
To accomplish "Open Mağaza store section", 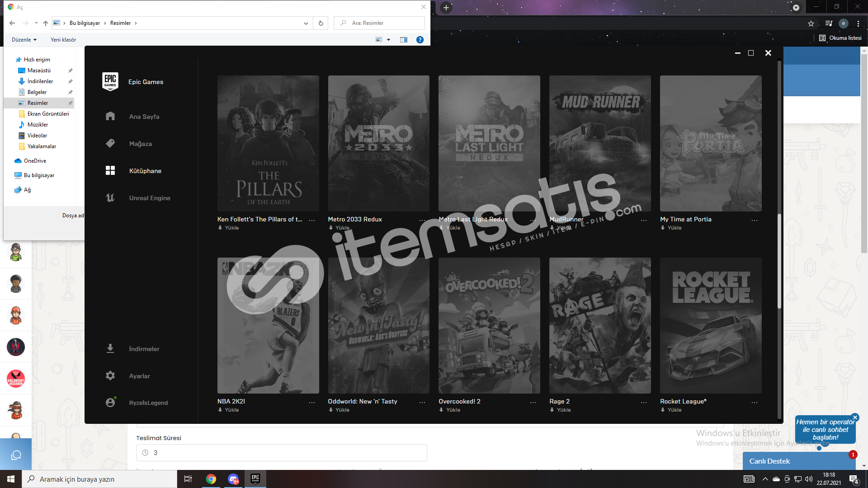I will pyautogui.click(x=140, y=144).
